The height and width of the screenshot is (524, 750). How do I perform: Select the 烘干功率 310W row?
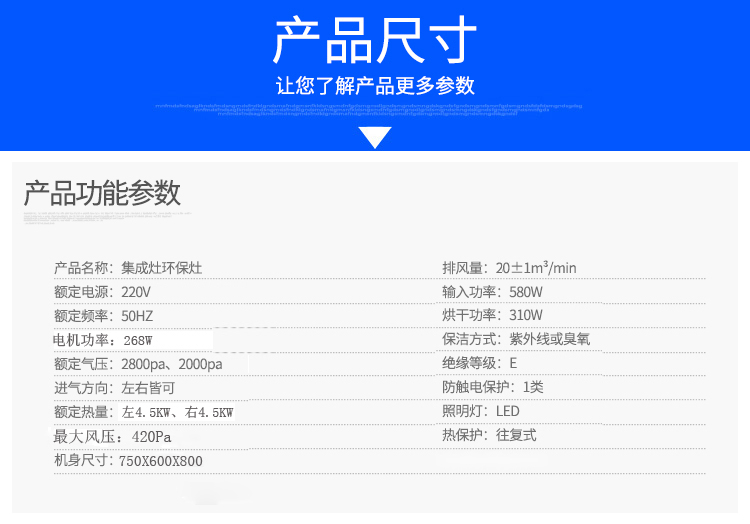(493, 316)
